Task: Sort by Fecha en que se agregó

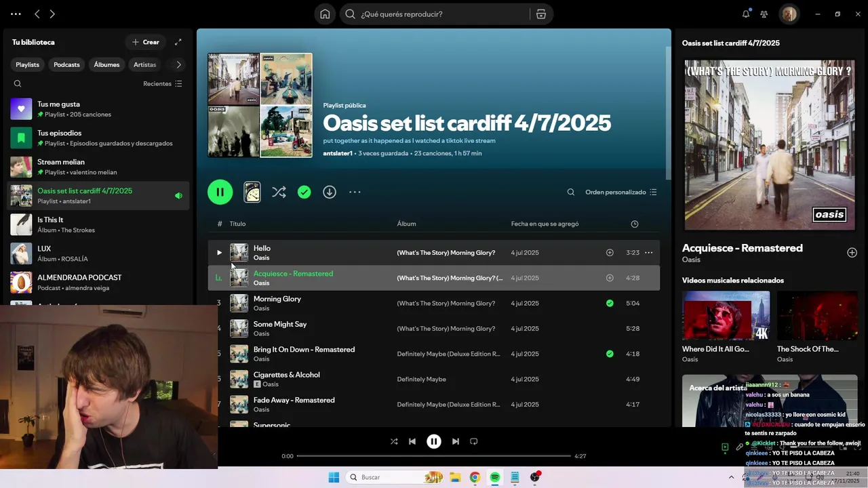Action: [x=545, y=224]
